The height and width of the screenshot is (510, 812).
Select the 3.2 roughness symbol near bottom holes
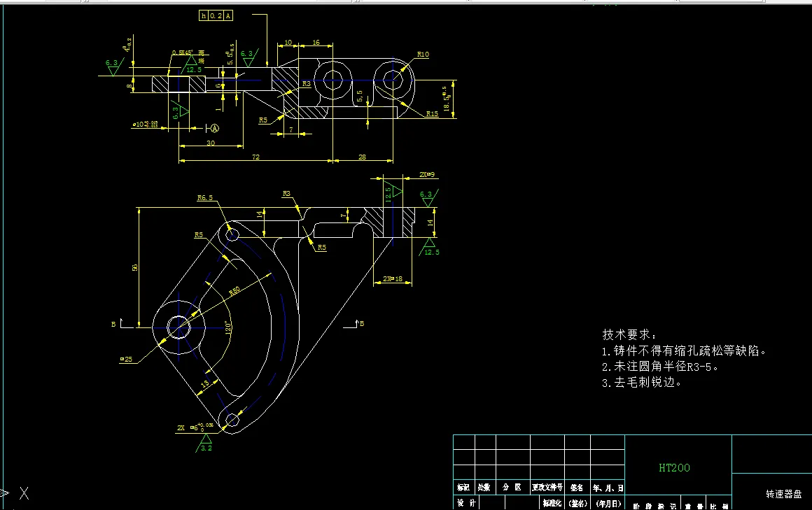point(205,448)
